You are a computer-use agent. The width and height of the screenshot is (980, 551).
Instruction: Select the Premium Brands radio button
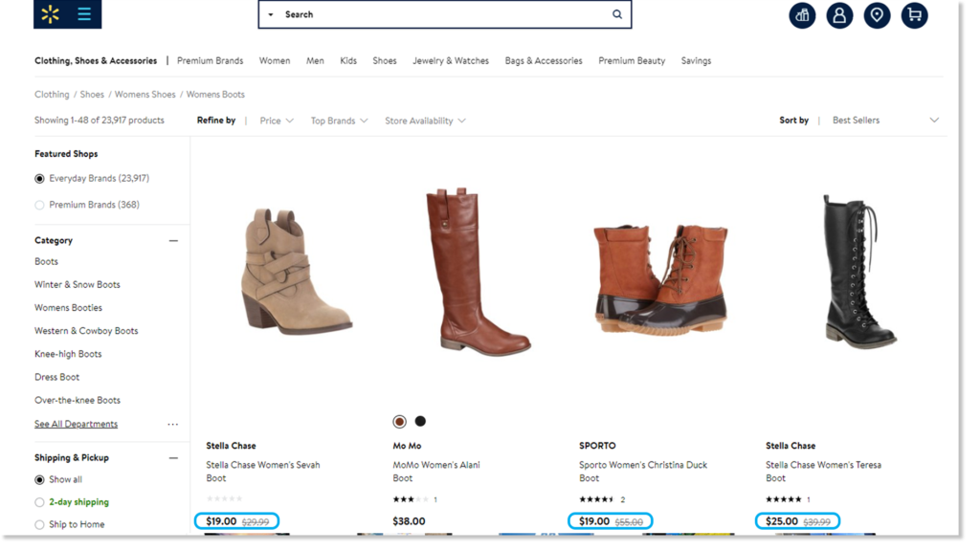point(39,205)
